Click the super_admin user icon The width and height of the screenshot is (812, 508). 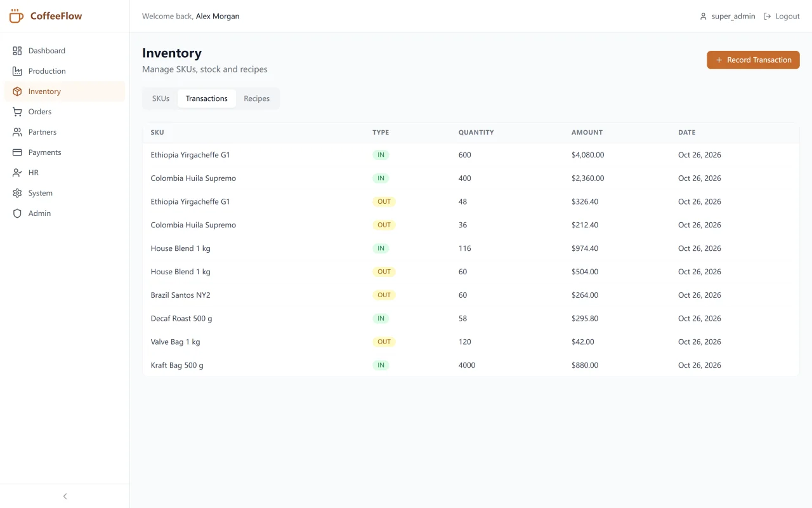click(703, 17)
